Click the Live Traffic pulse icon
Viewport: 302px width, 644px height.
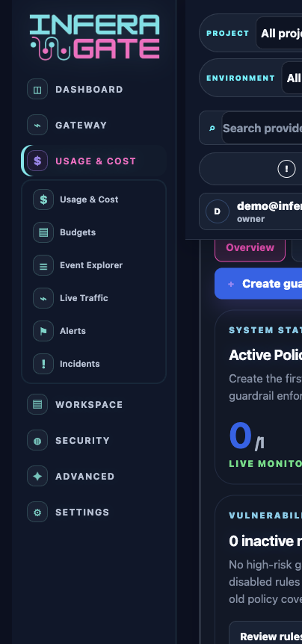pos(43,298)
